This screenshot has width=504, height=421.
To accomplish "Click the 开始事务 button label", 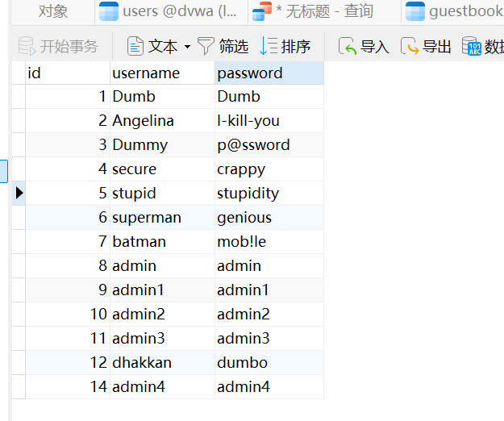I will 69,46.
